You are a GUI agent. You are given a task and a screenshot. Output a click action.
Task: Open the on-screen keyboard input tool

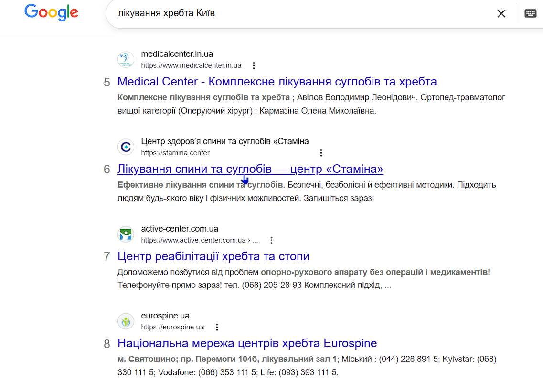[x=530, y=13]
